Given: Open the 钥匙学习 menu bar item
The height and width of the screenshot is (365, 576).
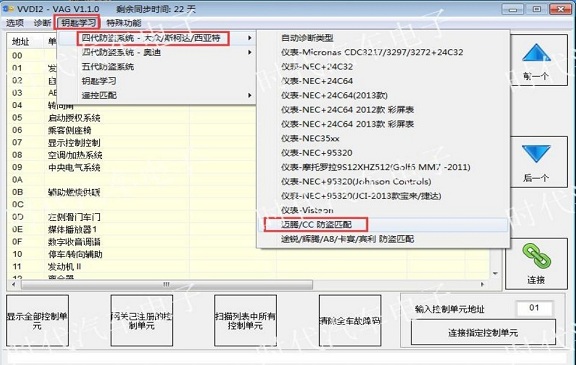Looking at the screenshot, I should coord(78,23).
